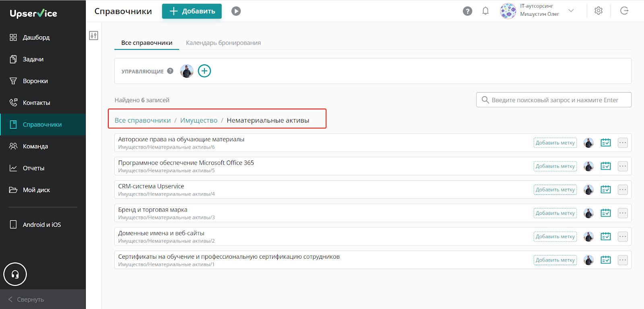Screen dimensions: 644x309
Task: Open CRM-система Upservice entry
Action: click(x=151, y=186)
